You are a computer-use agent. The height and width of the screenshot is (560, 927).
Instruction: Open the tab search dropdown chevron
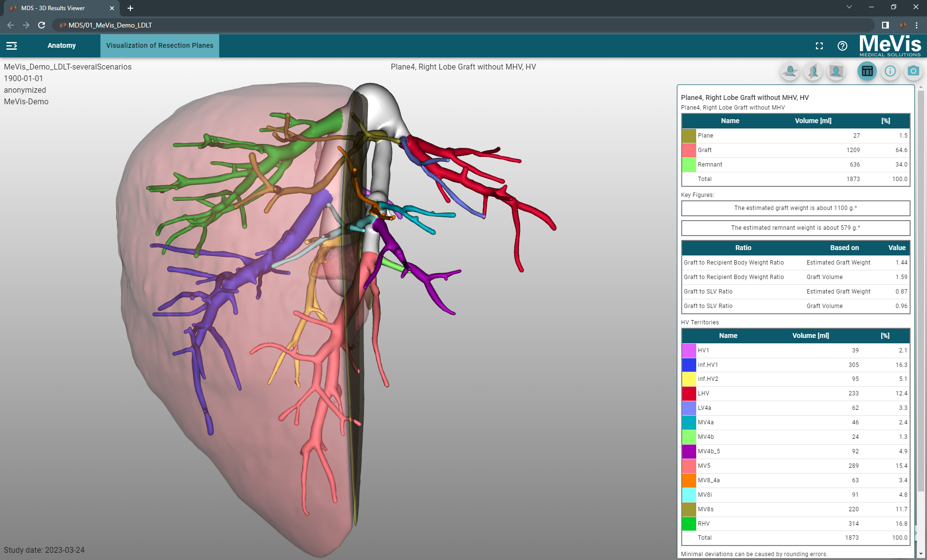pos(849,7)
